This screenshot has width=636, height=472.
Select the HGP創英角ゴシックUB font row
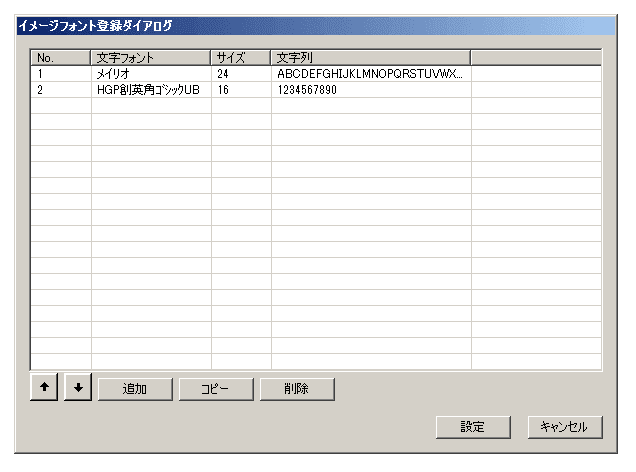[x=149, y=90]
